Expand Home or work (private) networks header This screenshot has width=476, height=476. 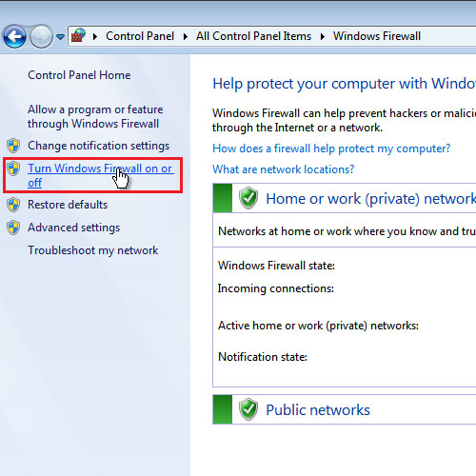[x=345, y=198]
